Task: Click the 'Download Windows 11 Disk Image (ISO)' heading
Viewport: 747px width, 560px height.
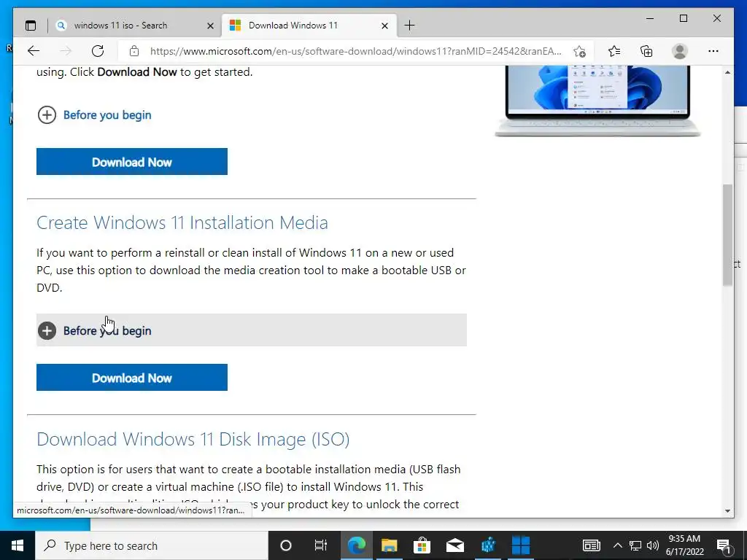Action: point(193,439)
